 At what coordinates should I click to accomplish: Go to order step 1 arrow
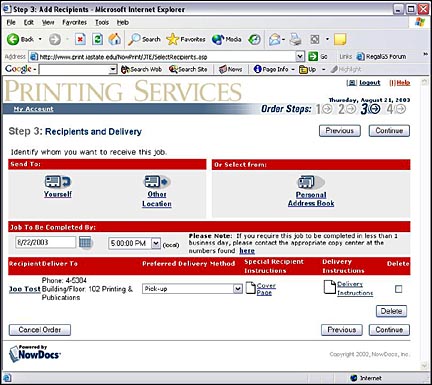[x=327, y=109]
